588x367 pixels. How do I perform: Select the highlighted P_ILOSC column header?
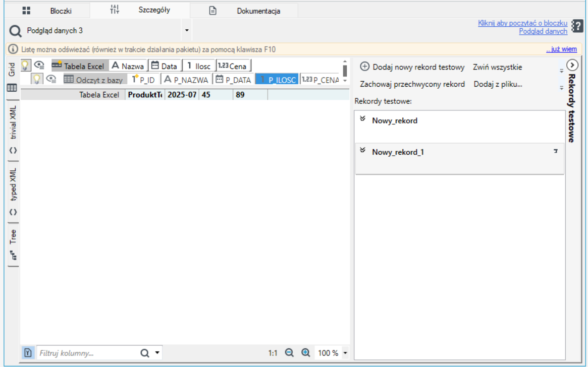point(277,79)
